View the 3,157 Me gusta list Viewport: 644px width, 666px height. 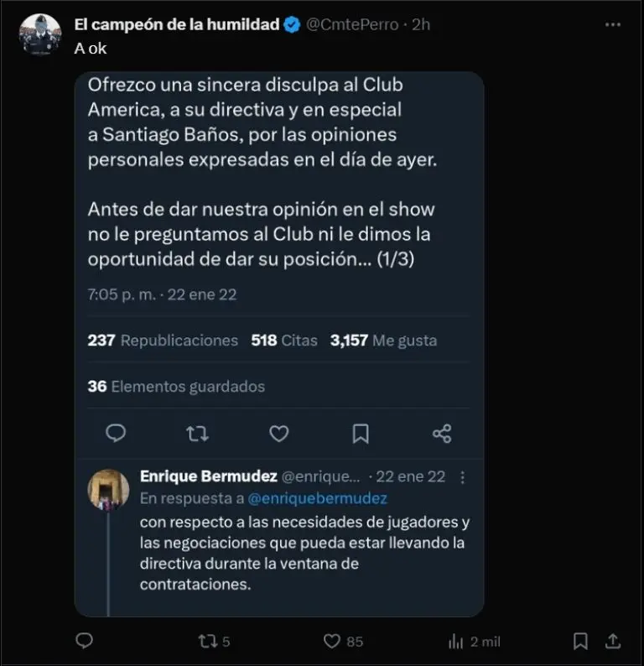pos(383,341)
